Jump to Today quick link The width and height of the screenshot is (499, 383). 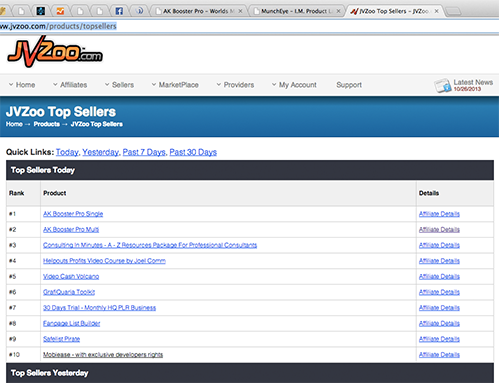[67, 152]
